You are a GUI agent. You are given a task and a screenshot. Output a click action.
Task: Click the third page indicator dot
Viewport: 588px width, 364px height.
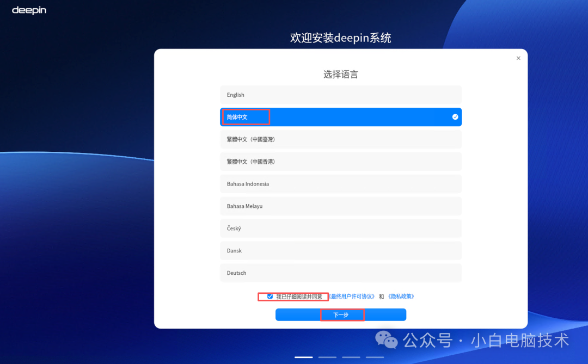(351, 357)
